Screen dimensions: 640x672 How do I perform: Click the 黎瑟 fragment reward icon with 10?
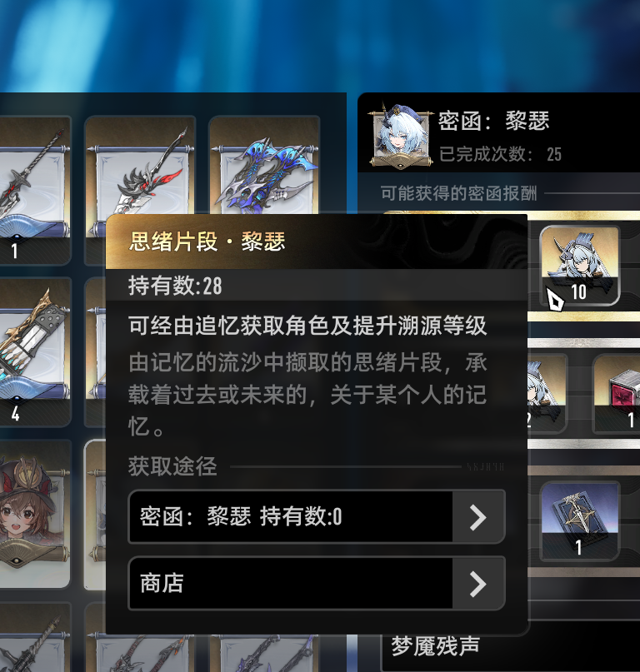579,266
